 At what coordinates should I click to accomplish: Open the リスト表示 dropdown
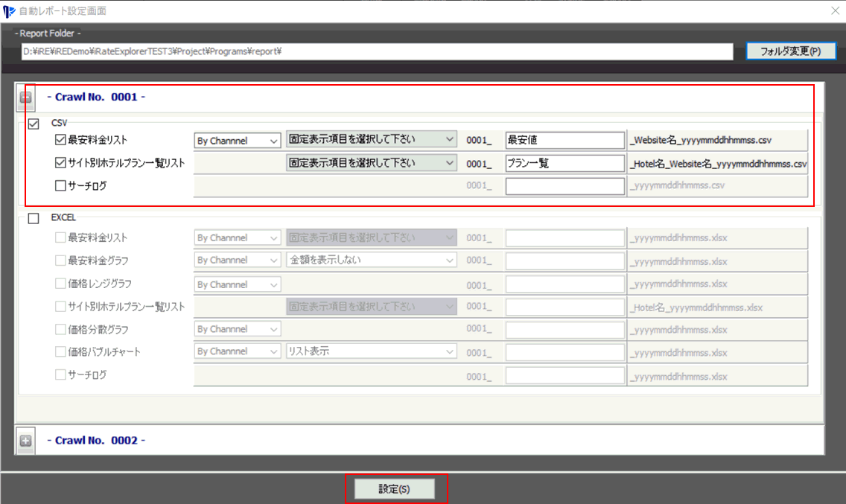[x=371, y=351]
